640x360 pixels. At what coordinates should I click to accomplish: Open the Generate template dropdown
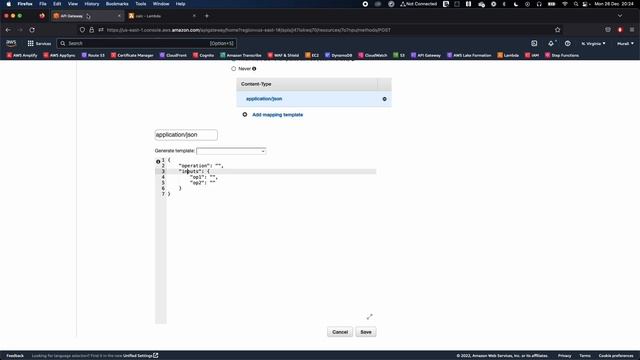coord(231,151)
